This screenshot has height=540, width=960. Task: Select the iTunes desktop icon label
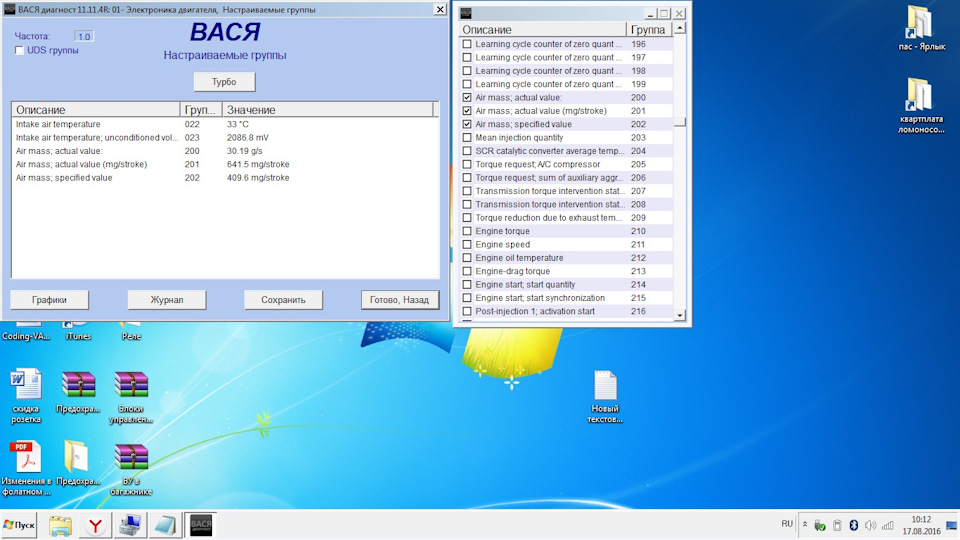point(78,336)
